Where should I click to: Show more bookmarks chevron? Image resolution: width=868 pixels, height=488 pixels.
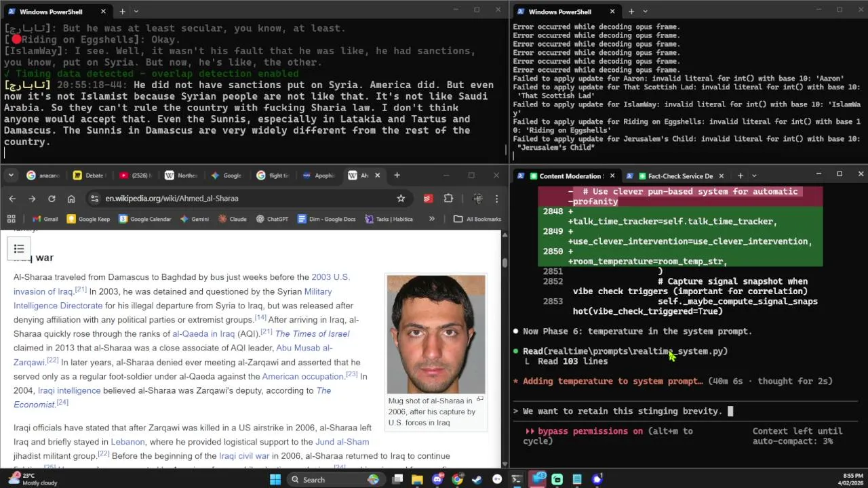[432, 219]
